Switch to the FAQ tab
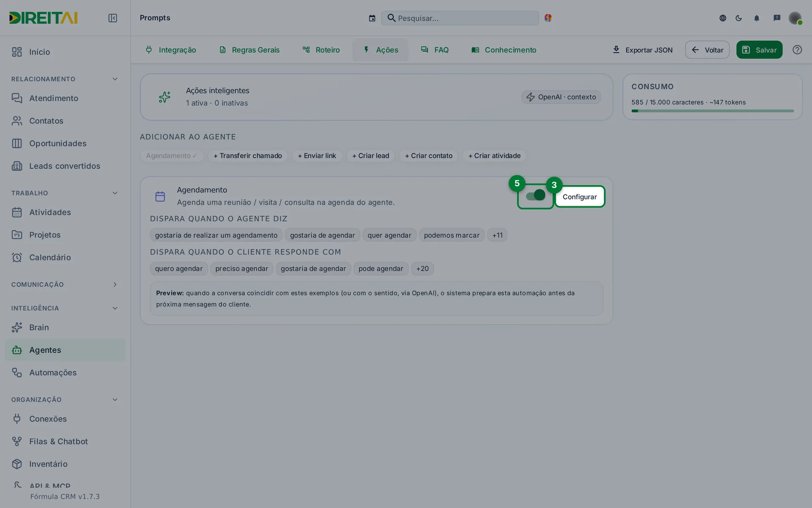 click(435, 50)
